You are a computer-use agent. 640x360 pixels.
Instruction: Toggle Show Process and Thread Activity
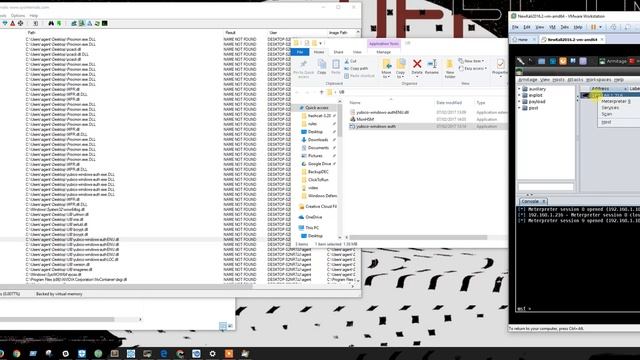97,23
